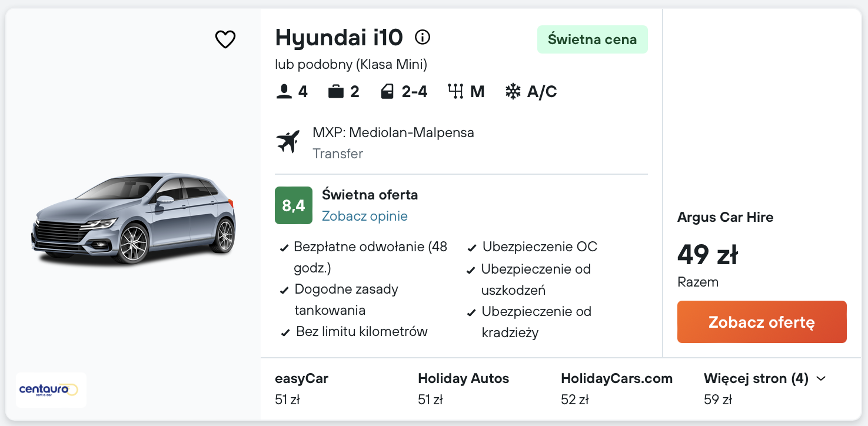Click the air conditioning snowflake icon
Screen dimensions: 868x426
[x=513, y=92]
